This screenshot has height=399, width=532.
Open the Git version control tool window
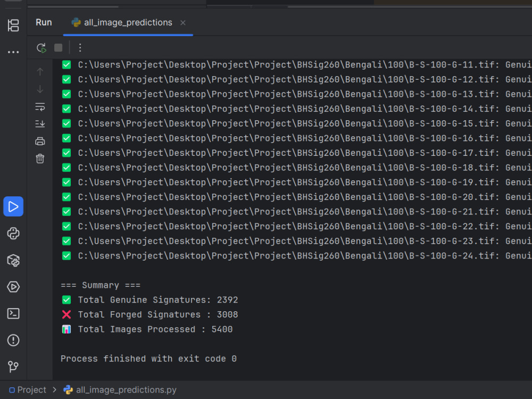13,367
